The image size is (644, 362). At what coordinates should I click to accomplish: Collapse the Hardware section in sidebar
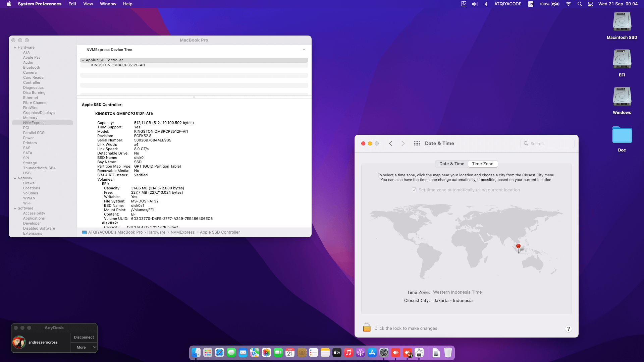click(15, 48)
